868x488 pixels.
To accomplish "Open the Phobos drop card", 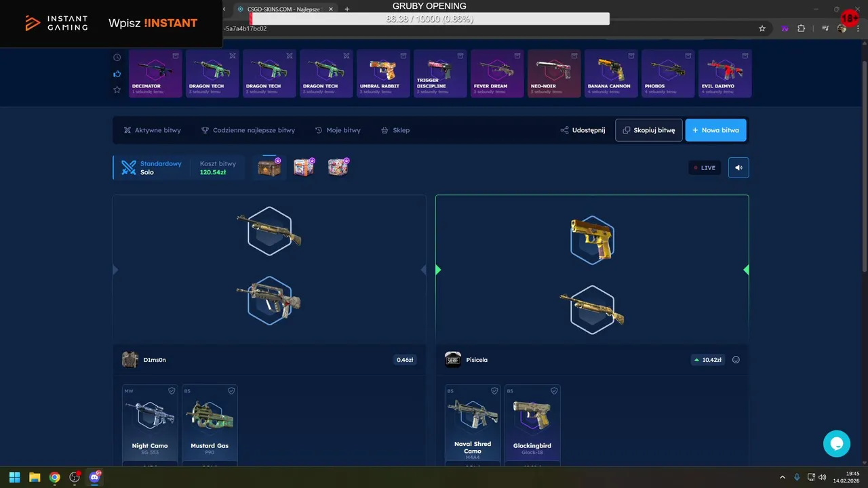I will coord(668,73).
